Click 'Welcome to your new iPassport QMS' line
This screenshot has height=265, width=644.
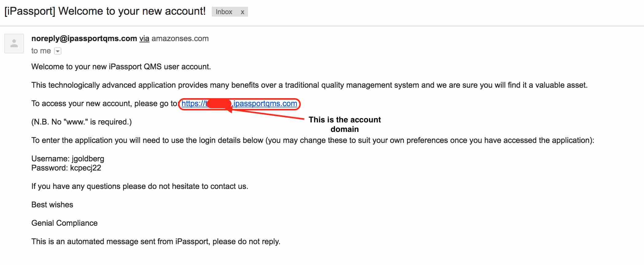tap(121, 67)
